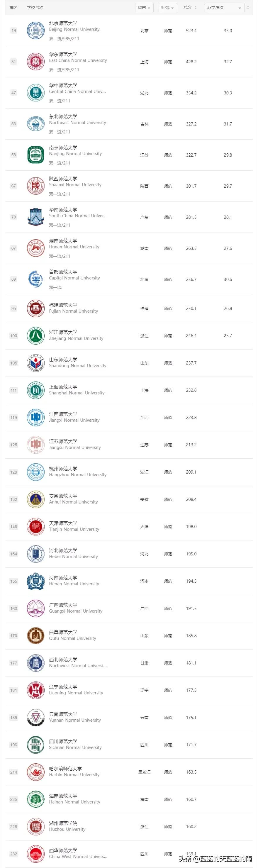The width and height of the screenshot is (258, 868).
Task: Click rank badge 100
Action: coord(13,336)
